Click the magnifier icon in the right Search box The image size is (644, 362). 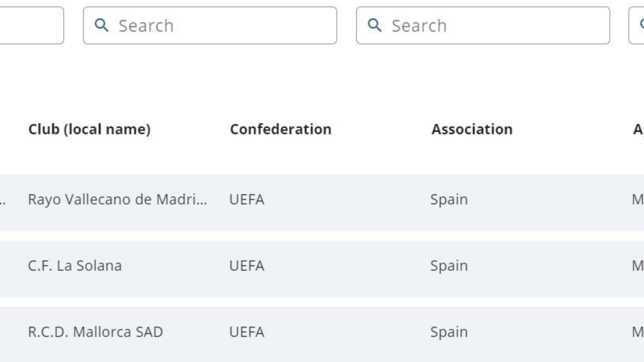pos(375,25)
